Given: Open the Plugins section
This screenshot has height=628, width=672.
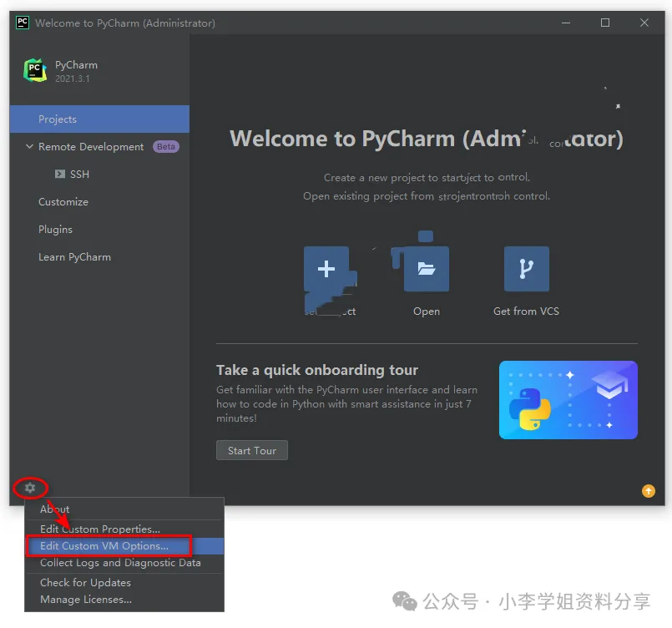Looking at the screenshot, I should coord(55,230).
